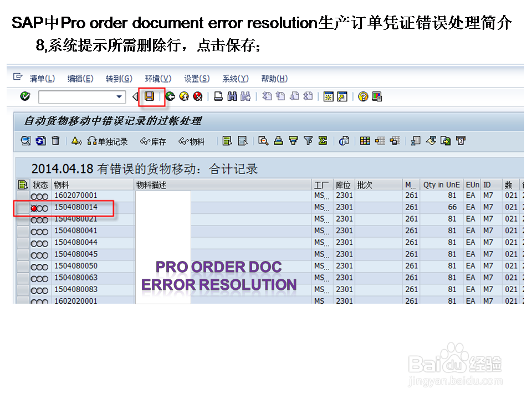Collapse command field with the triangle arrow
The width and height of the screenshot is (532, 399).
tap(135, 96)
